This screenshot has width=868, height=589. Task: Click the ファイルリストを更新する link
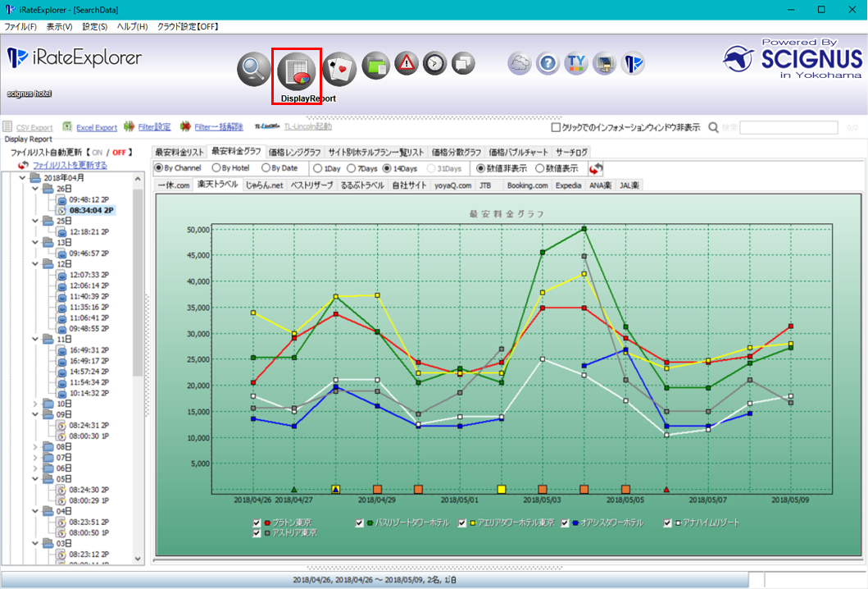[70, 165]
